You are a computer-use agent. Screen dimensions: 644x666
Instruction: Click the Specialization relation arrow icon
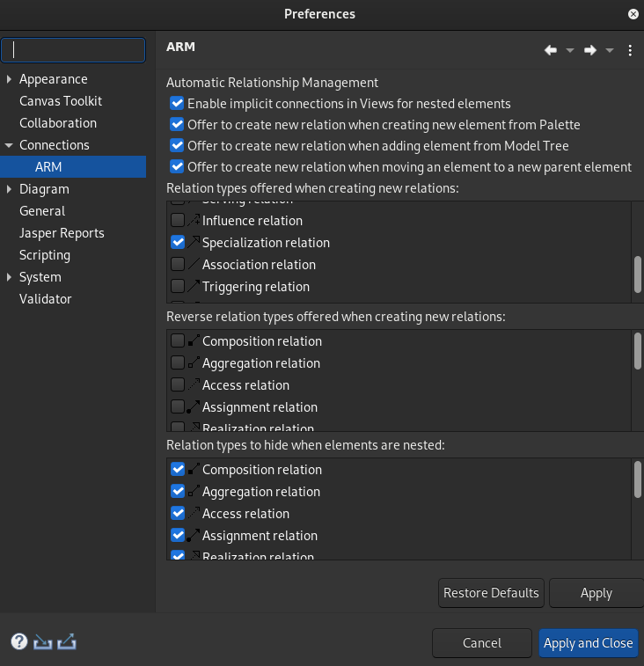pyautogui.click(x=194, y=242)
